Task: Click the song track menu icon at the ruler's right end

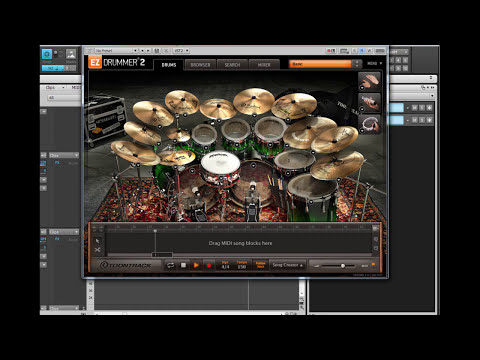Action: click(375, 228)
